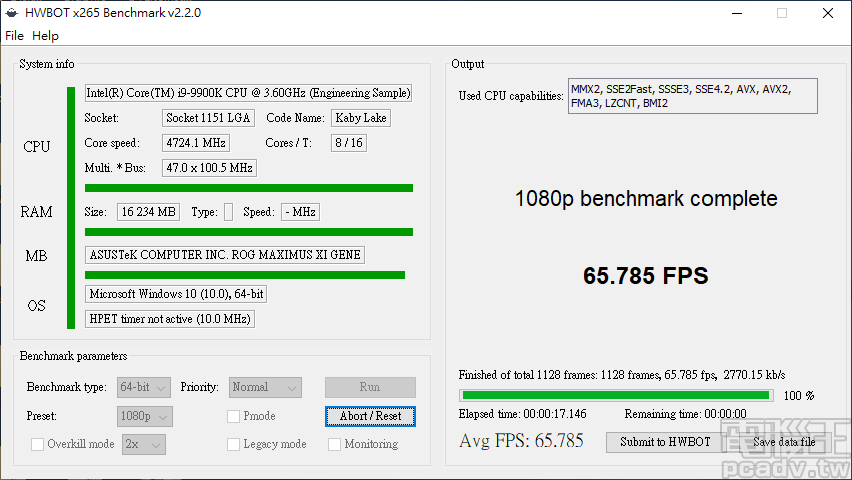Click the Avg FPS: 65.785 label

click(522, 441)
